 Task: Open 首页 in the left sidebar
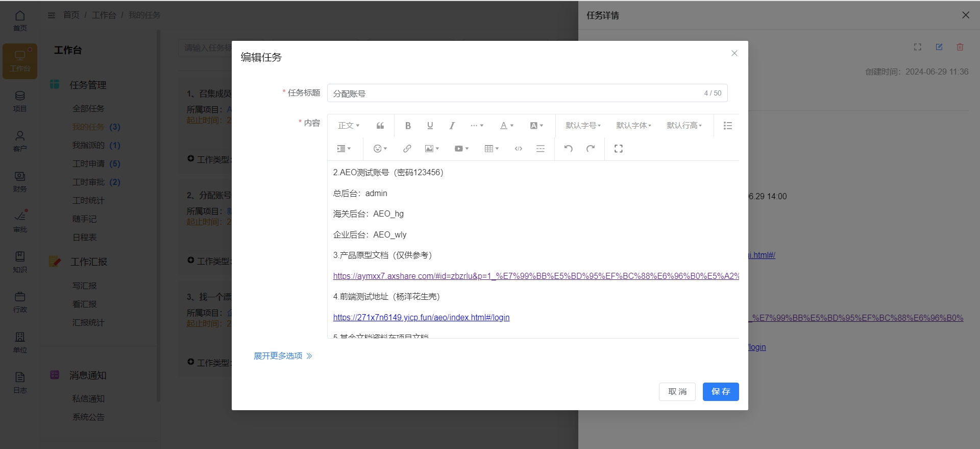[20, 20]
